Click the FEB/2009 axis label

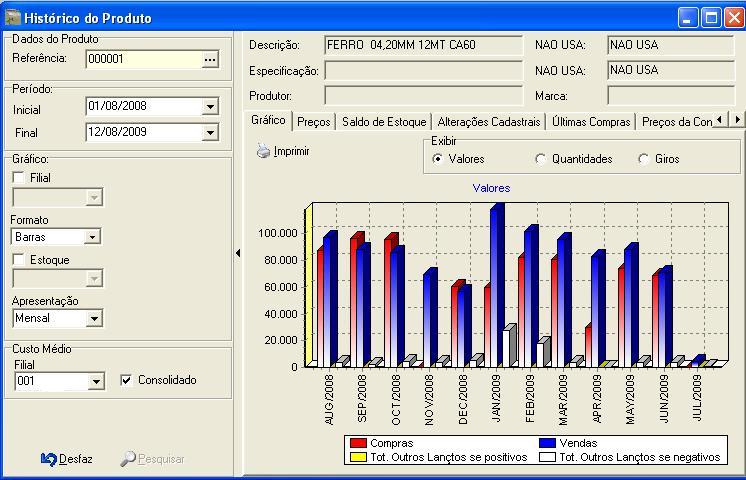pyautogui.click(x=530, y=399)
